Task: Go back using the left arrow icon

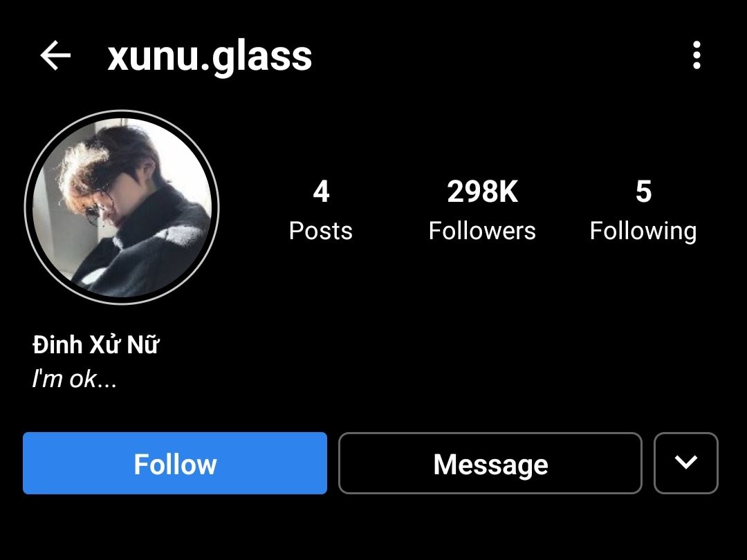Action: pyautogui.click(x=55, y=55)
